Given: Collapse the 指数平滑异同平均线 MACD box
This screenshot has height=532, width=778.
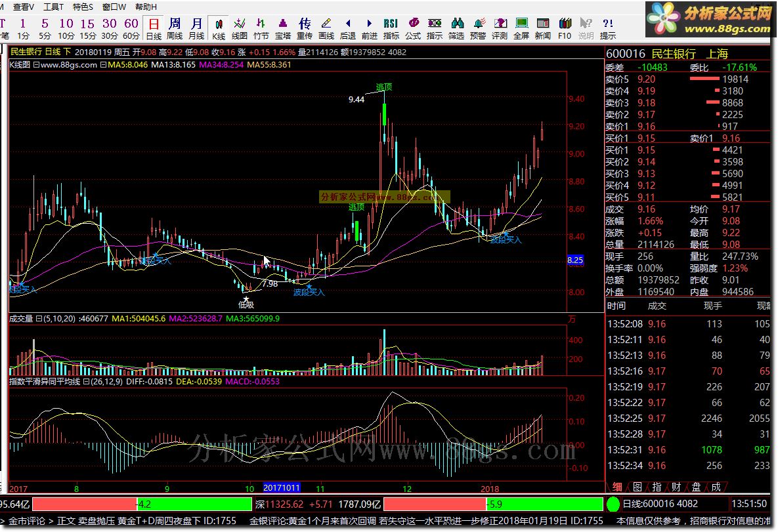Looking at the screenshot, I should pyautogui.click(x=86, y=382).
